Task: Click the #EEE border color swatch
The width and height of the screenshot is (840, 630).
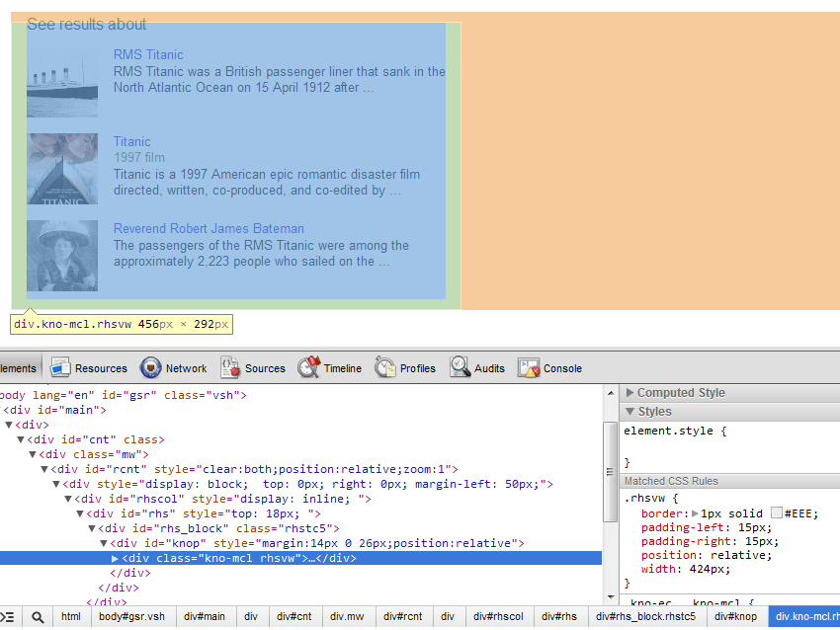Action: 776,513
